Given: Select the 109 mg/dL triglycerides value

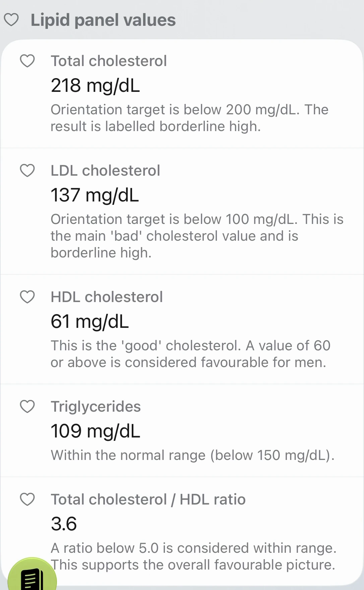Looking at the screenshot, I should click(x=96, y=431).
